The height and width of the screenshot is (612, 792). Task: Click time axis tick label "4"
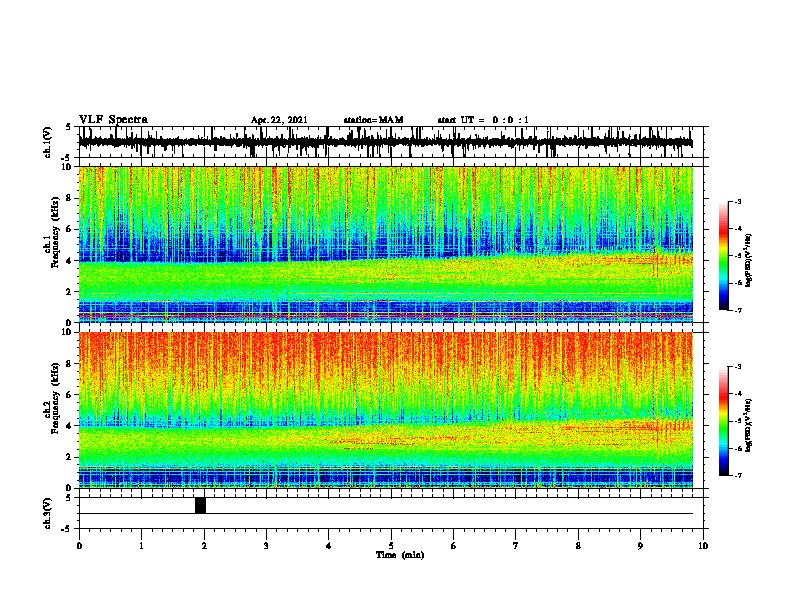click(329, 546)
